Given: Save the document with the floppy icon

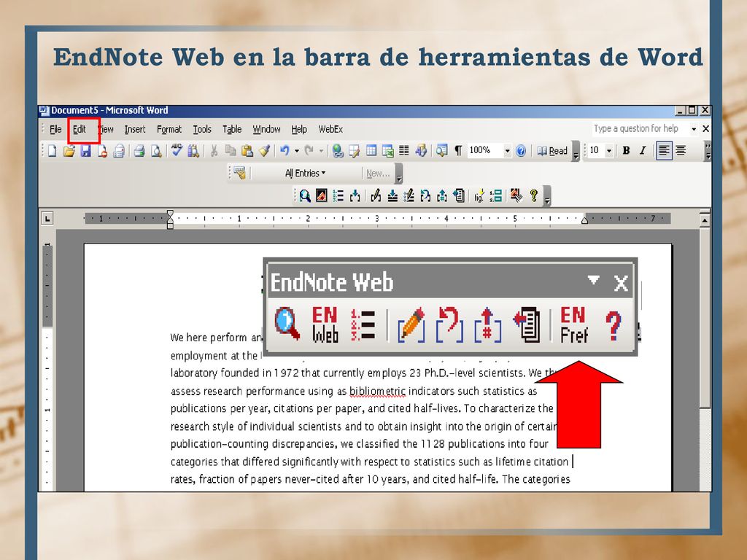Looking at the screenshot, I should (x=86, y=151).
